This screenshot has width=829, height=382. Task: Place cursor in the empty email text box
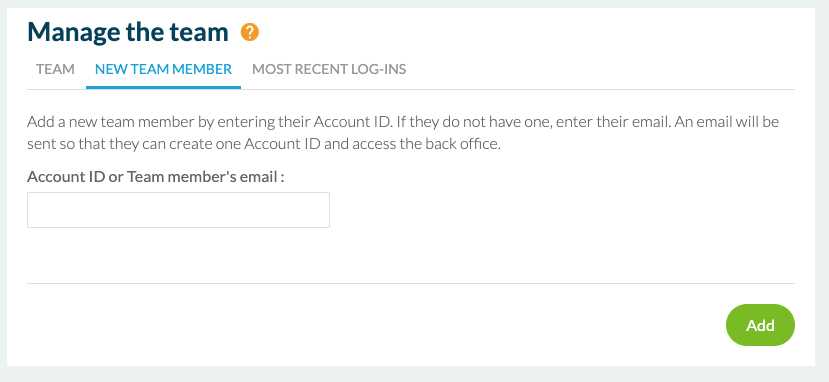click(x=178, y=210)
